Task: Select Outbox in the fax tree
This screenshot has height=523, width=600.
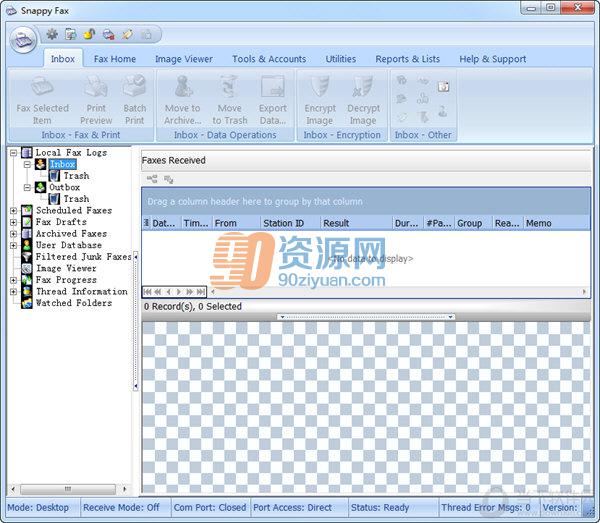Action: point(64,187)
